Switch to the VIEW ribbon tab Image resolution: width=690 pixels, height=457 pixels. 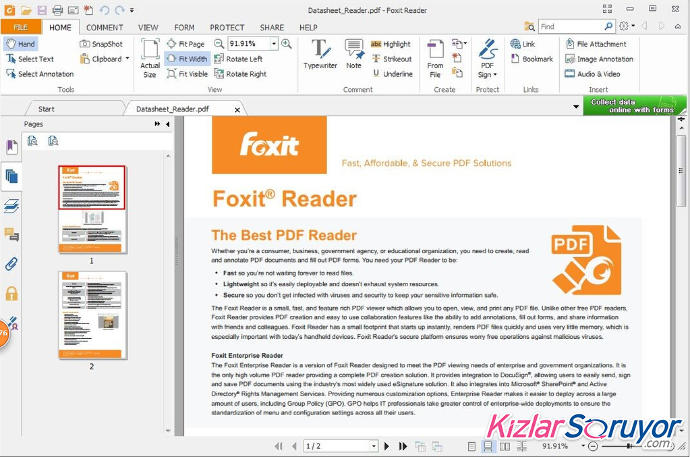(x=148, y=27)
